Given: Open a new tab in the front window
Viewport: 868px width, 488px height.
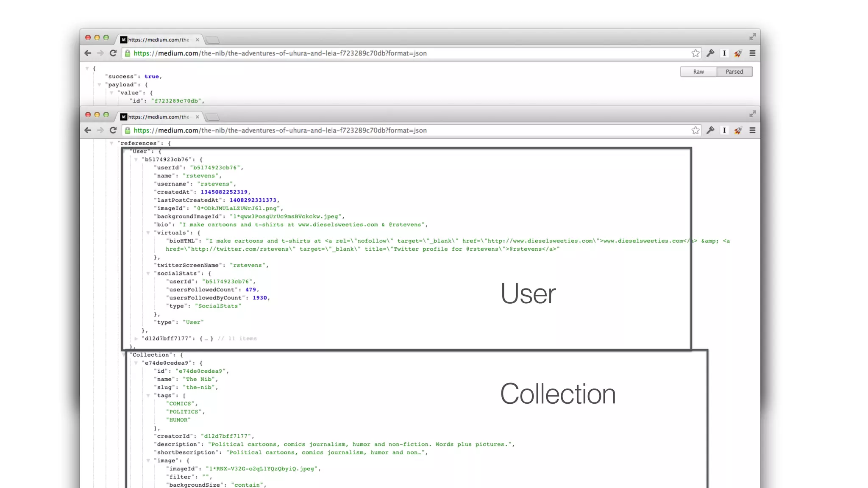Looking at the screenshot, I should tap(213, 117).
